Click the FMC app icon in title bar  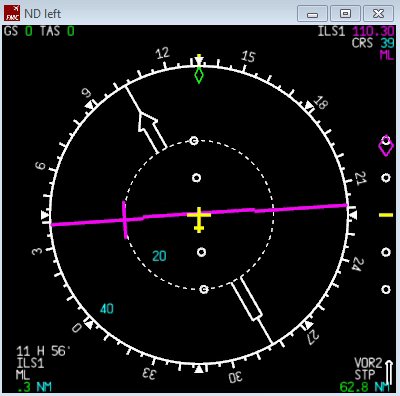[x=12, y=13]
